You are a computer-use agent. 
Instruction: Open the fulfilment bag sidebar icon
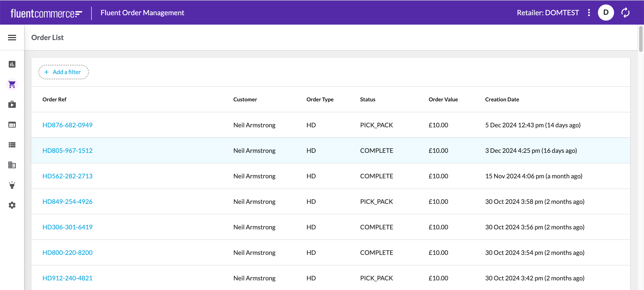click(x=12, y=104)
